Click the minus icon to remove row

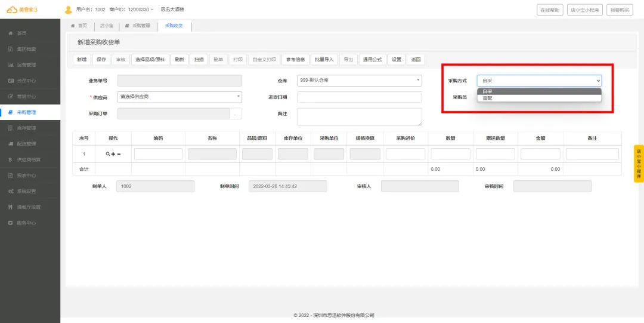coord(119,154)
